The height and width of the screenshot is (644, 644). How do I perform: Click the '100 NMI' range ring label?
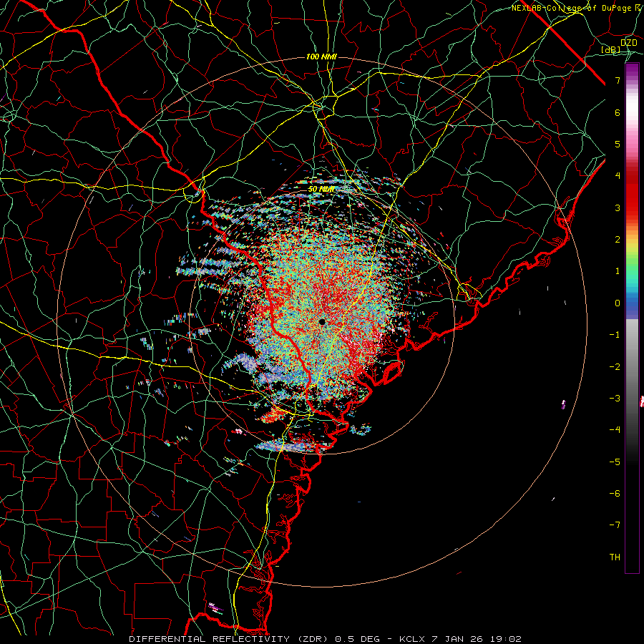[321, 57]
